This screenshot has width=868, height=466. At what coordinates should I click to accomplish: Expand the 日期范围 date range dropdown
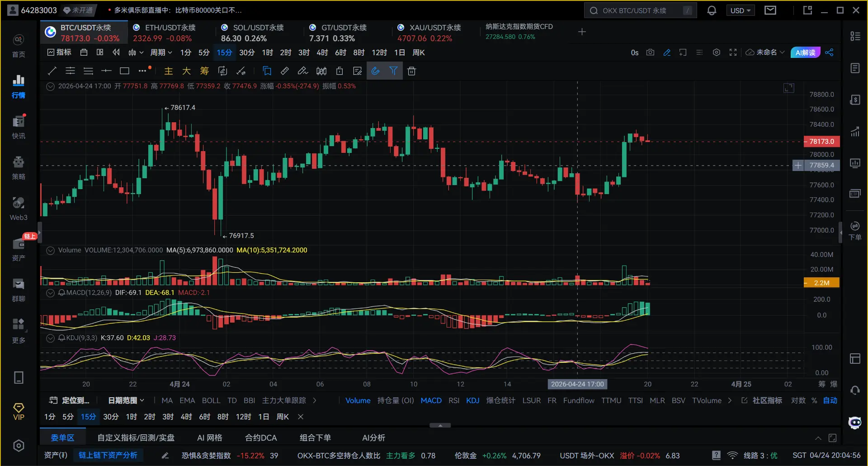coord(126,400)
